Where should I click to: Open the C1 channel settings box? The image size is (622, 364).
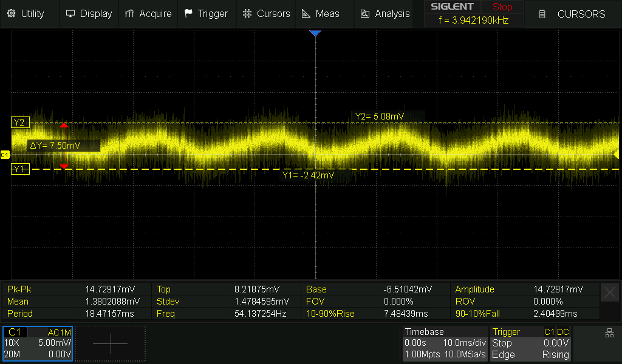pos(38,343)
